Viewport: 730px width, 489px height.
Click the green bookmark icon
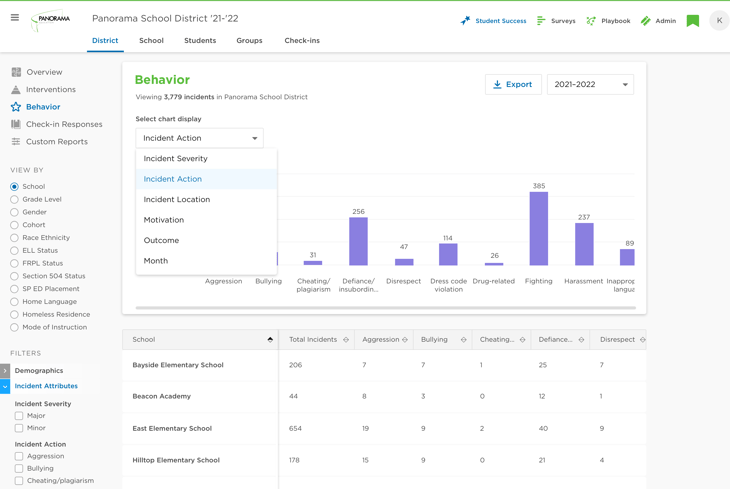pyautogui.click(x=693, y=21)
